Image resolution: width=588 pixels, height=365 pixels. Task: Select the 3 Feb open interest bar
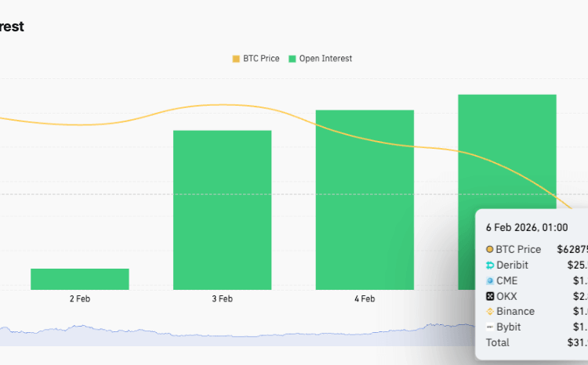(222, 210)
